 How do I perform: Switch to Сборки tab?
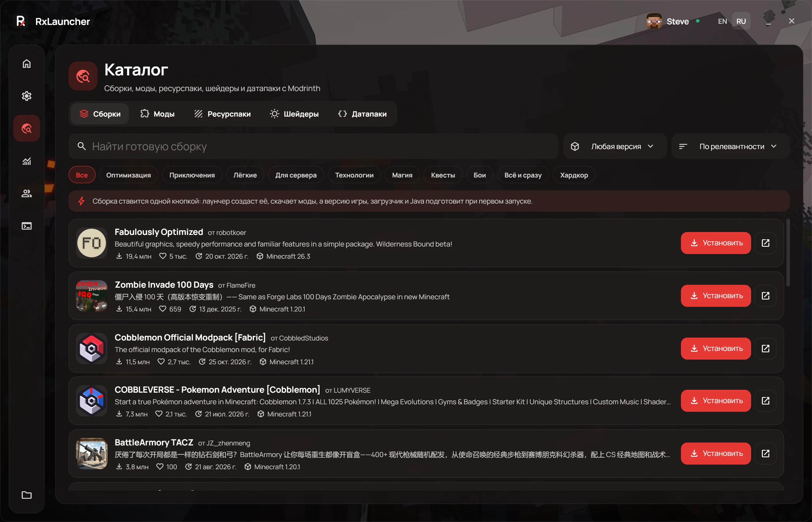click(100, 114)
